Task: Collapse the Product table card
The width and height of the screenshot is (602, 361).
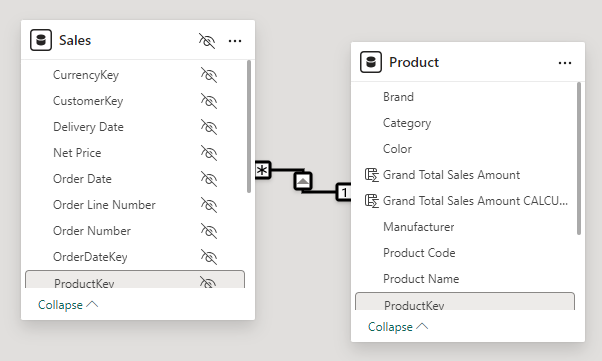Action: 398,326
